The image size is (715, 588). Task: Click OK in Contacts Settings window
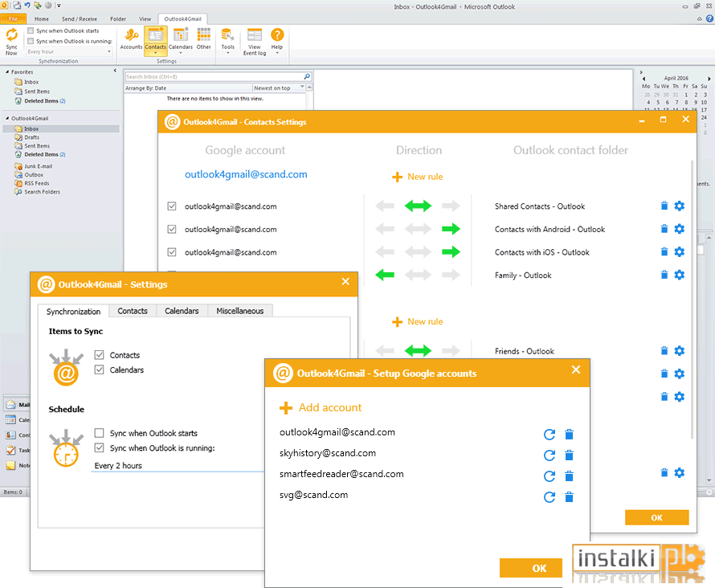[656, 517]
